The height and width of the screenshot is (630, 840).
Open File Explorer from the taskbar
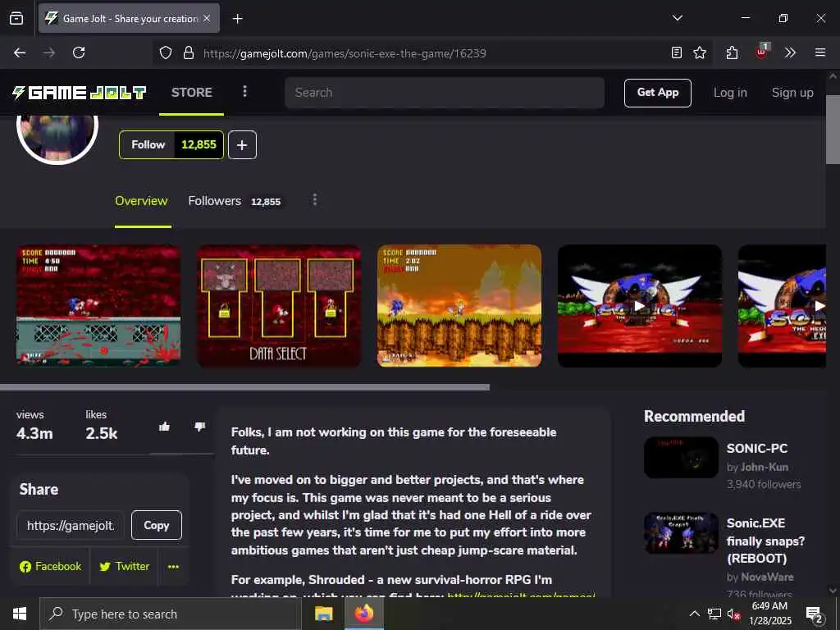point(323,614)
